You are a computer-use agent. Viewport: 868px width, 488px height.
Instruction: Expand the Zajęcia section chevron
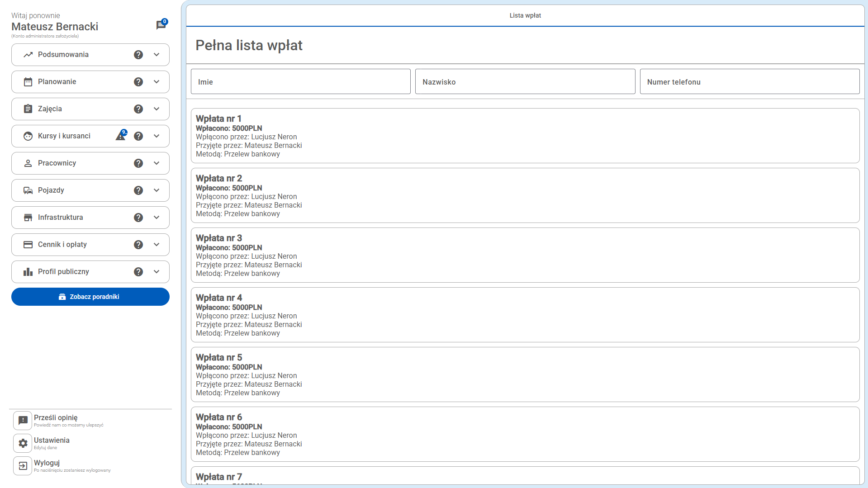[x=157, y=109]
